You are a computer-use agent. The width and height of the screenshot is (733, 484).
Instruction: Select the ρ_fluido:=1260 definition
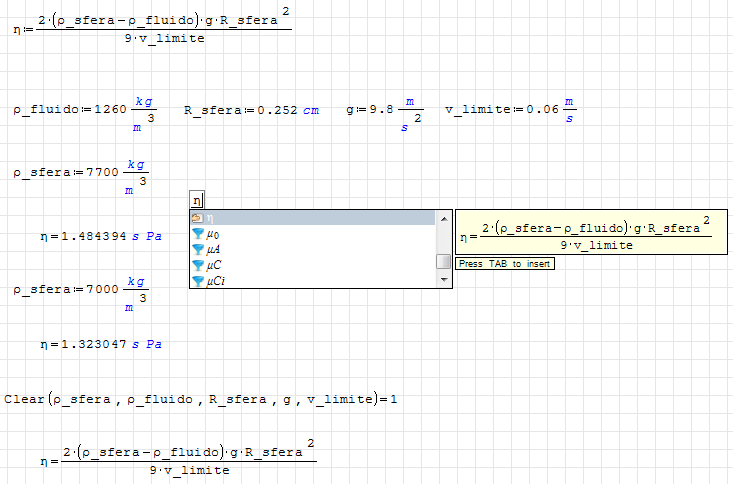tap(84, 111)
